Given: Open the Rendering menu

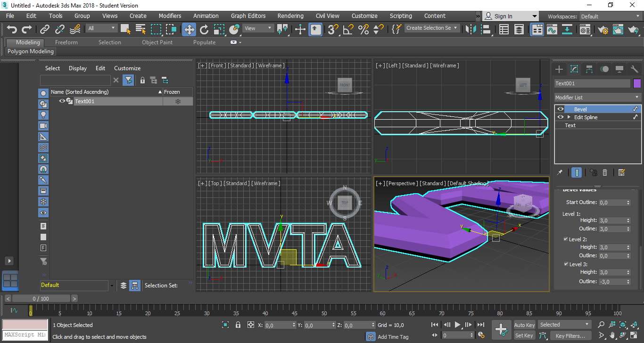Looking at the screenshot, I should 290,16.
